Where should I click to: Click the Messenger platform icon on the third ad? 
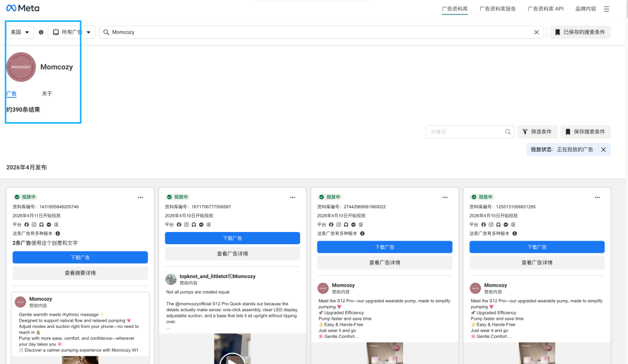355,224
